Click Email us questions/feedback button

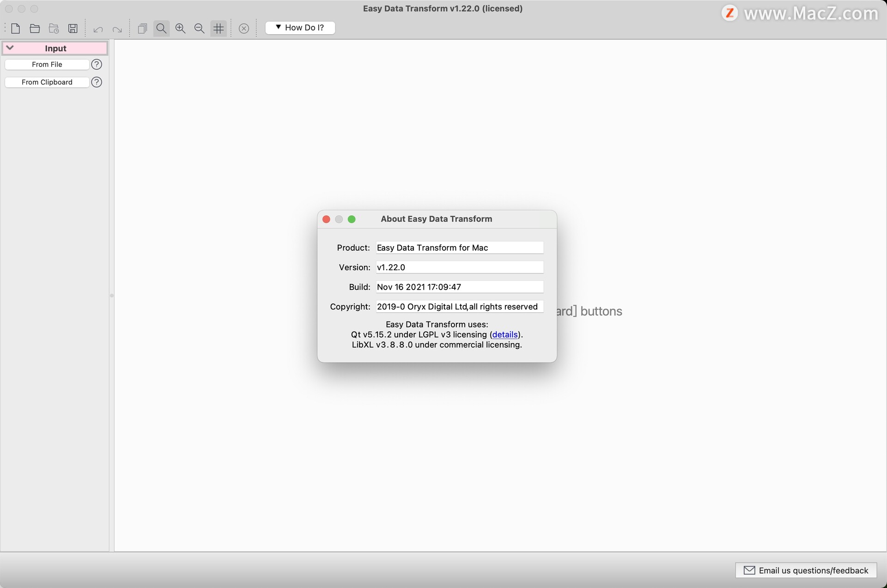pos(806,570)
